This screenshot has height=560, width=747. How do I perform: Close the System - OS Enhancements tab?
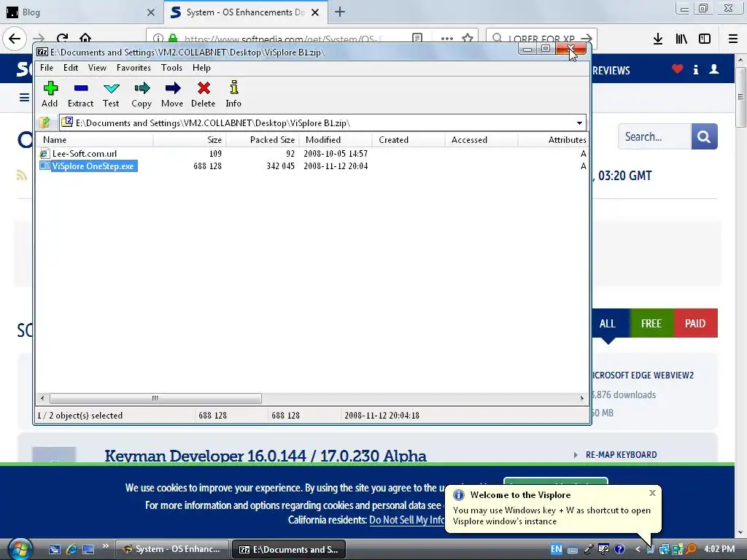point(315,12)
